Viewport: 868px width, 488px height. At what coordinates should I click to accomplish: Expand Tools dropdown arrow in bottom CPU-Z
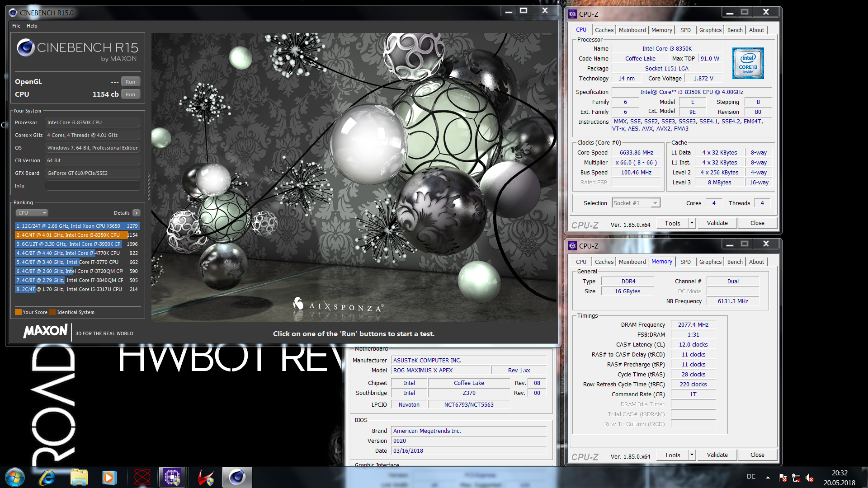click(x=691, y=455)
